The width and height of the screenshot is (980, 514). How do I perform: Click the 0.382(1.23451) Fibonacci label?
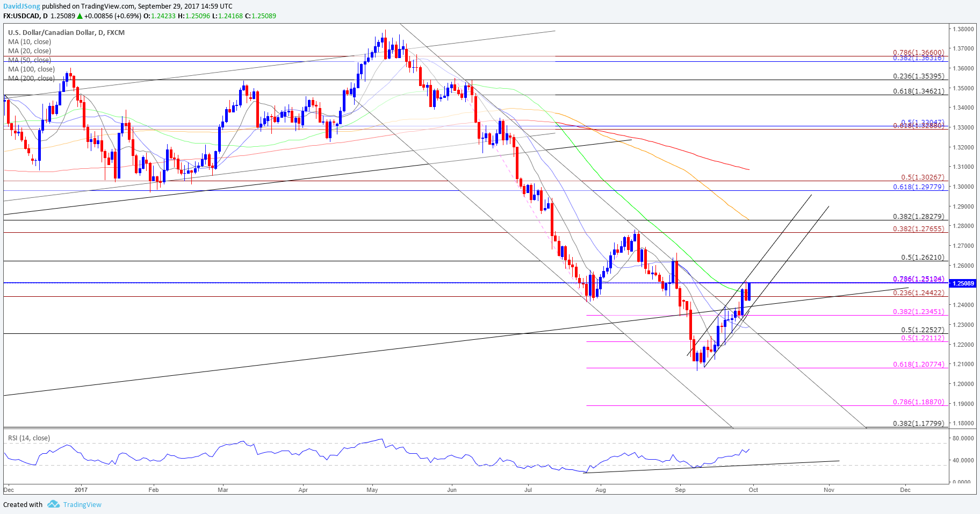[x=918, y=312]
